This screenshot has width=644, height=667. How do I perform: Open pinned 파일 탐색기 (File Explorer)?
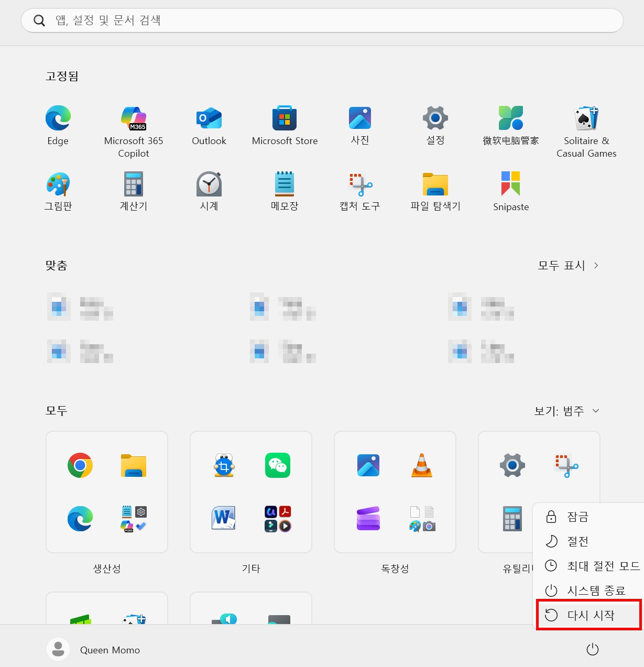point(435,191)
